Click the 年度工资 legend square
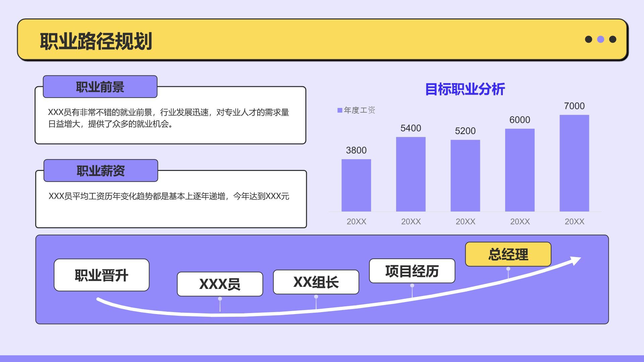Image resolution: width=644 pixels, height=362 pixels. coord(339,110)
